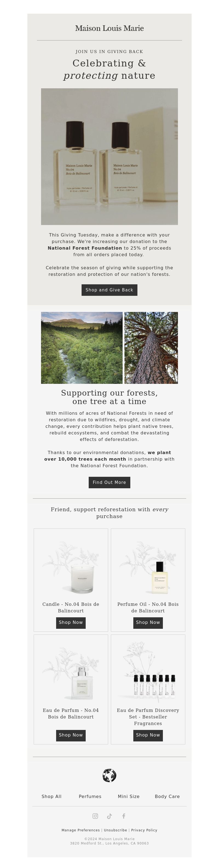Go to Mini Size category

coord(129,796)
